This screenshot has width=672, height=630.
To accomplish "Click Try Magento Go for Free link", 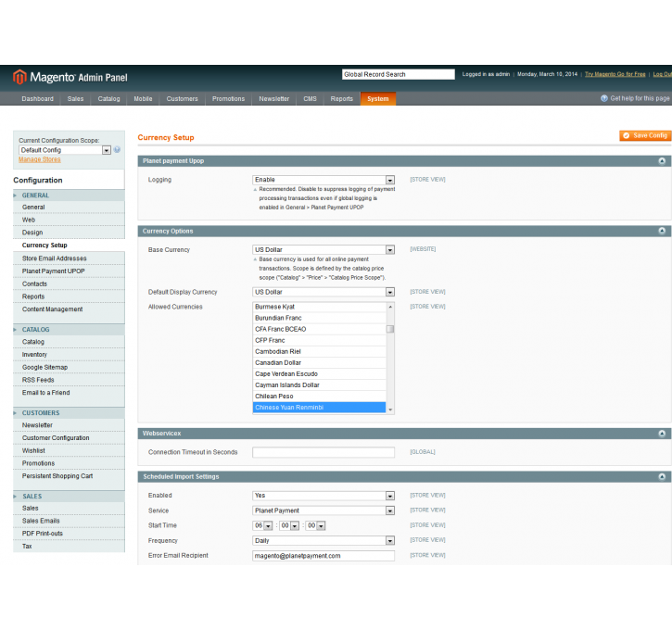I will tap(615, 74).
